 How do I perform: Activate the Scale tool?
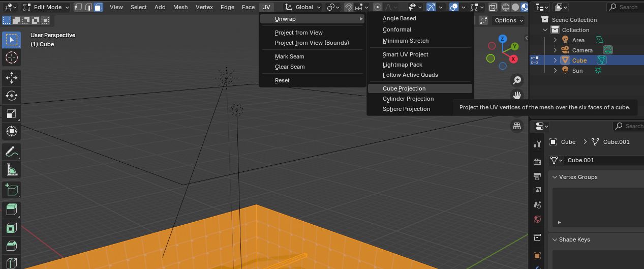point(12,113)
